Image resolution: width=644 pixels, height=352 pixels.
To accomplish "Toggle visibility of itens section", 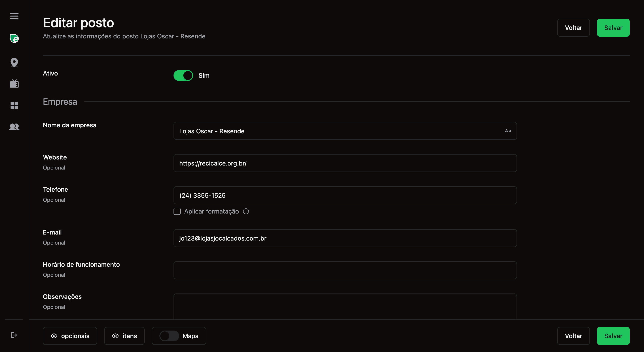I will 124,336.
